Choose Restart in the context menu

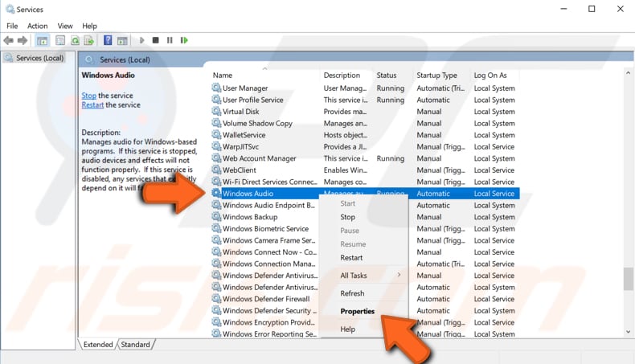(x=351, y=258)
